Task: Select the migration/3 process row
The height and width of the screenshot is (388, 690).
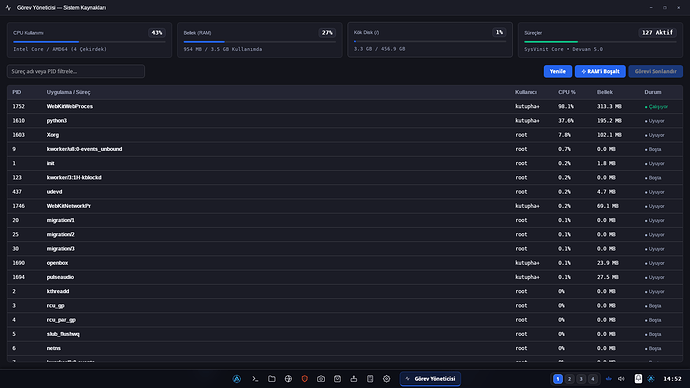Action: (x=345, y=249)
